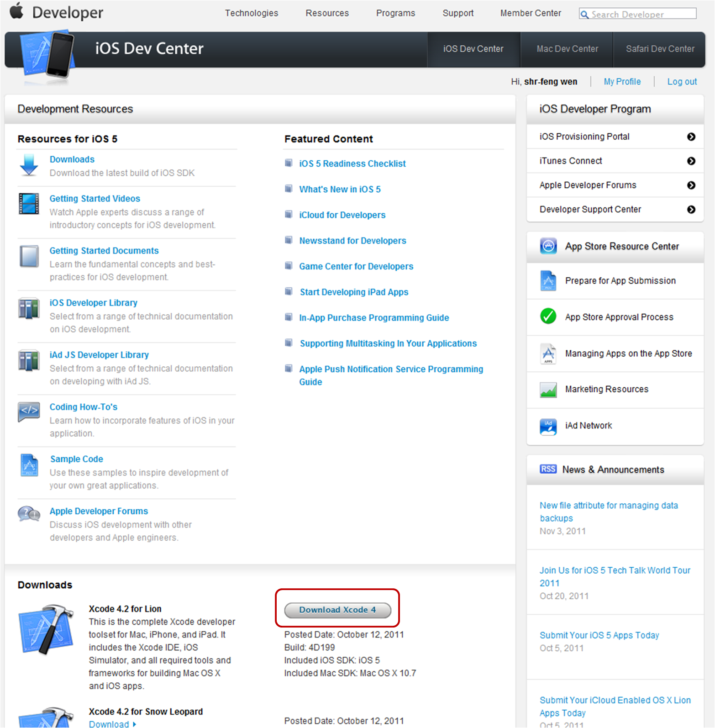
Task: Click the iOS Developer Library books icon
Action: (29, 308)
